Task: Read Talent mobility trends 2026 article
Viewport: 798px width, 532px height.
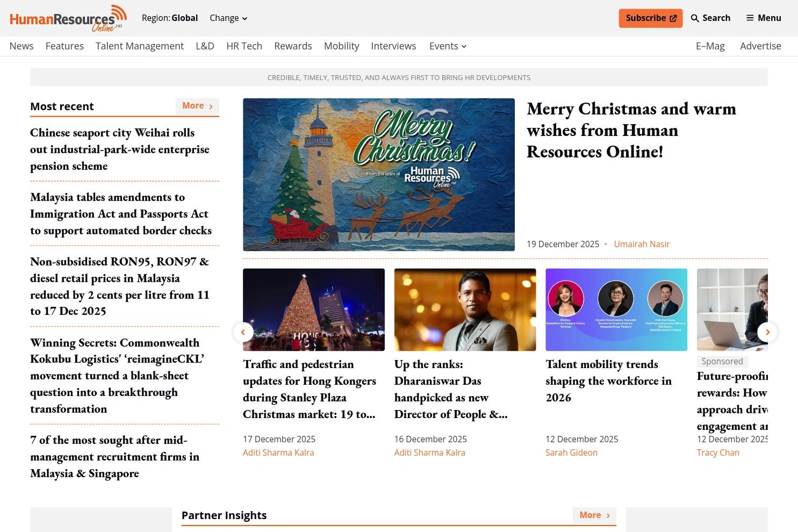Action: [608, 381]
